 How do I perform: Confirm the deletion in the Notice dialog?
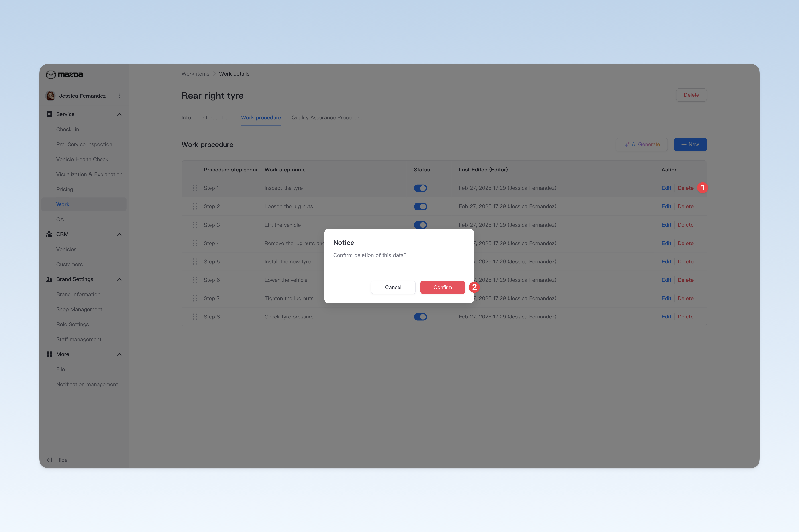pos(443,287)
